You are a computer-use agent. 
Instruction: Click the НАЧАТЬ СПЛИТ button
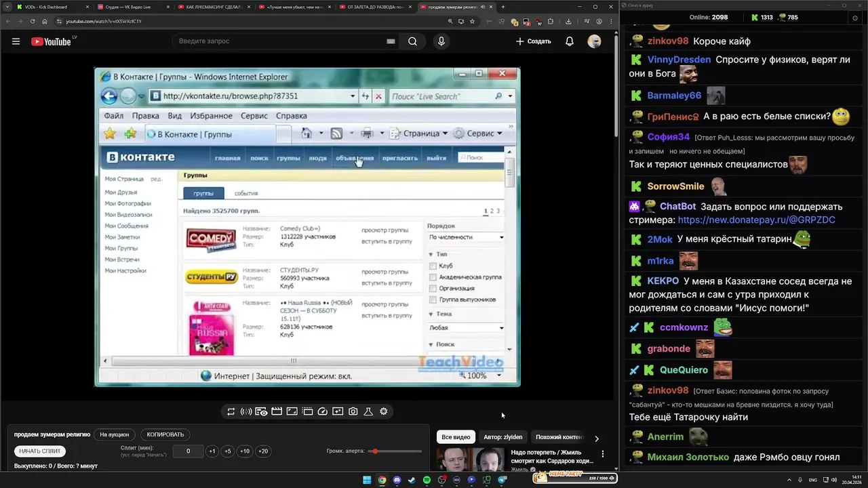pyautogui.click(x=40, y=451)
